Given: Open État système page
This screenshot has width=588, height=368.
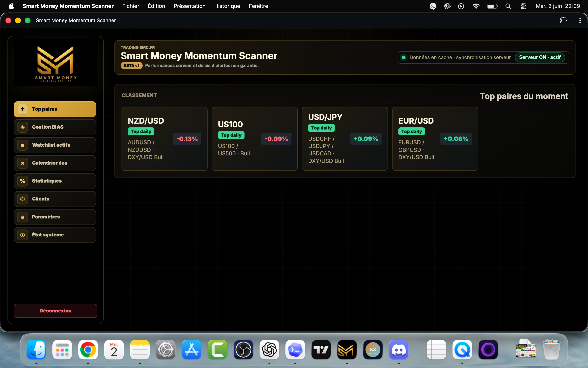Looking at the screenshot, I should click(55, 235).
